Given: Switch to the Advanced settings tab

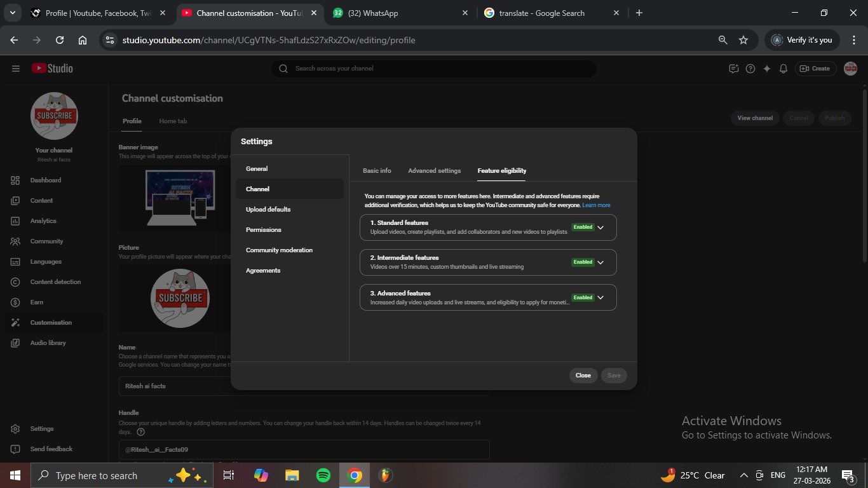Looking at the screenshot, I should (434, 171).
